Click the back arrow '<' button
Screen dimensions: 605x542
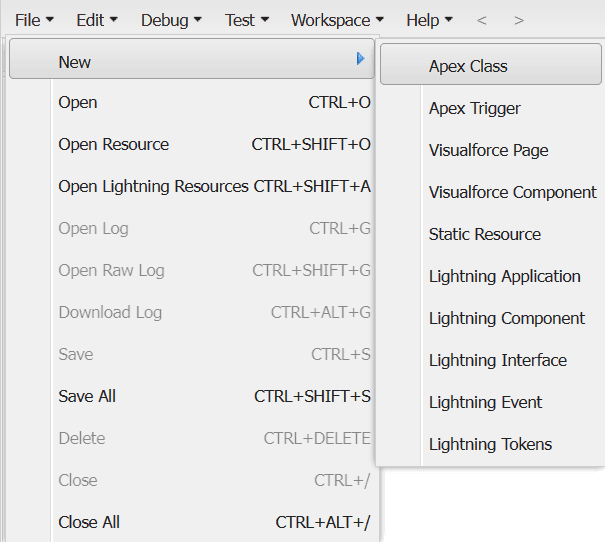(x=481, y=20)
